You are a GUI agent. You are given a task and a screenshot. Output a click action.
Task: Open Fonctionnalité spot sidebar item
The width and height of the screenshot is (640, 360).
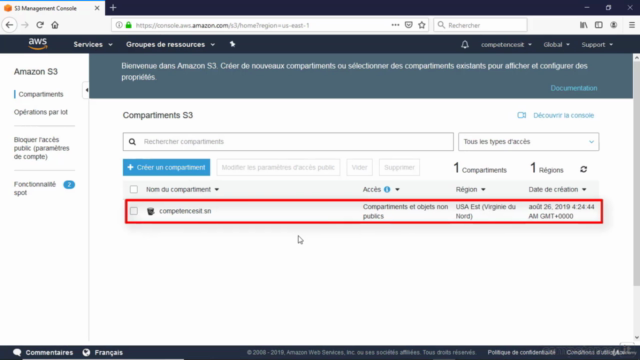click(35, 188)
